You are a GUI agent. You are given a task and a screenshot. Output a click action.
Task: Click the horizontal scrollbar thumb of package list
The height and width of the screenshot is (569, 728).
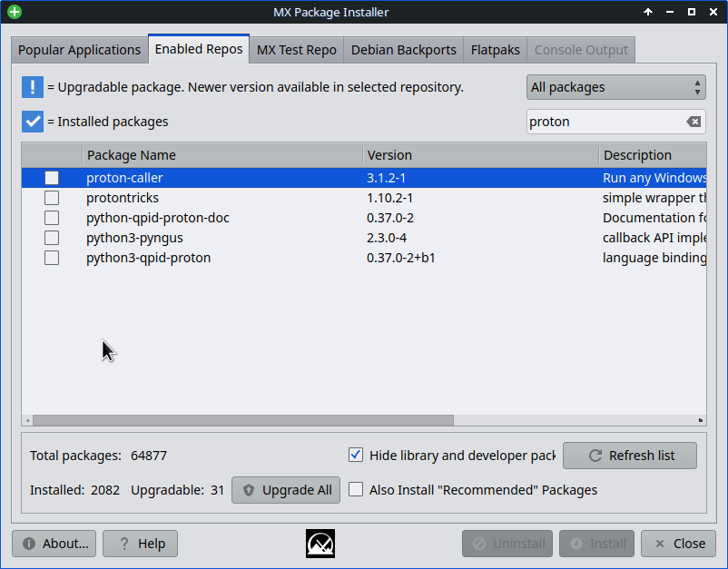[x=243, y=420]
